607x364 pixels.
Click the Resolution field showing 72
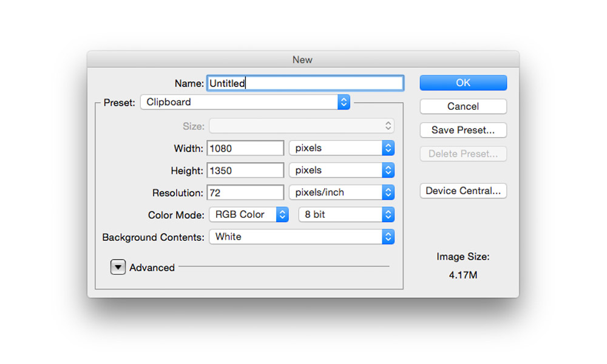(x=245, y=193)
